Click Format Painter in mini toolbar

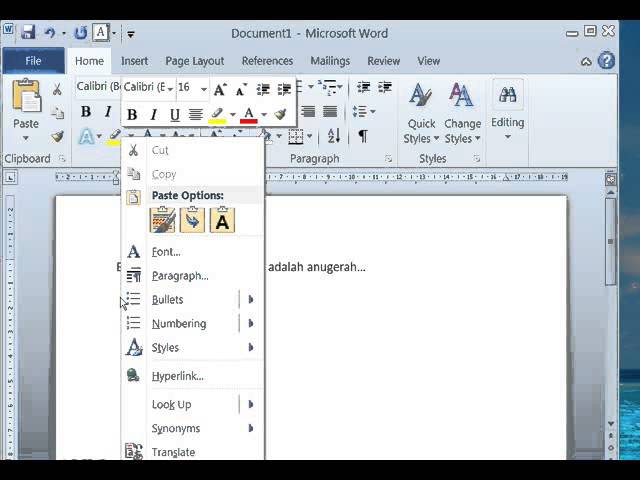coord(281,115)
